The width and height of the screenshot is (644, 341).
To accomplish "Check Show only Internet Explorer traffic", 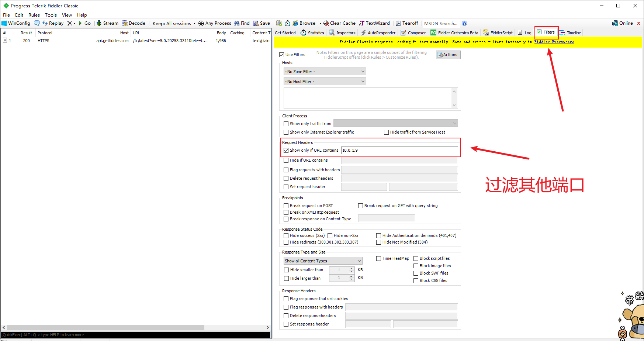I will pyautogui.click(x=286, y=132).
